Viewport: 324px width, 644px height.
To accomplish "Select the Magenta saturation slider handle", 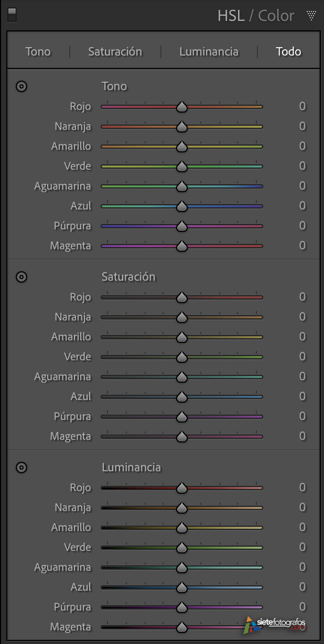I will pyautogui.click(x=181, y=436).
